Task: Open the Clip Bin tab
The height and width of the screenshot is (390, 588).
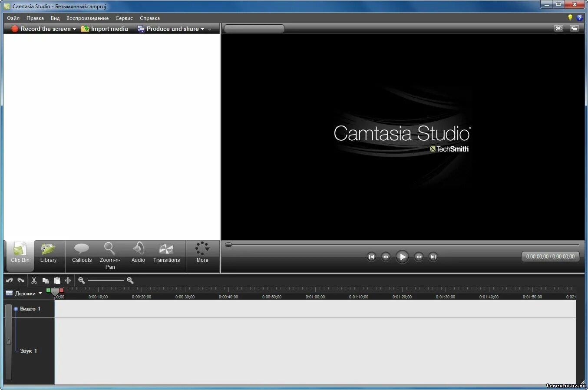Action: tap(20, 255)
